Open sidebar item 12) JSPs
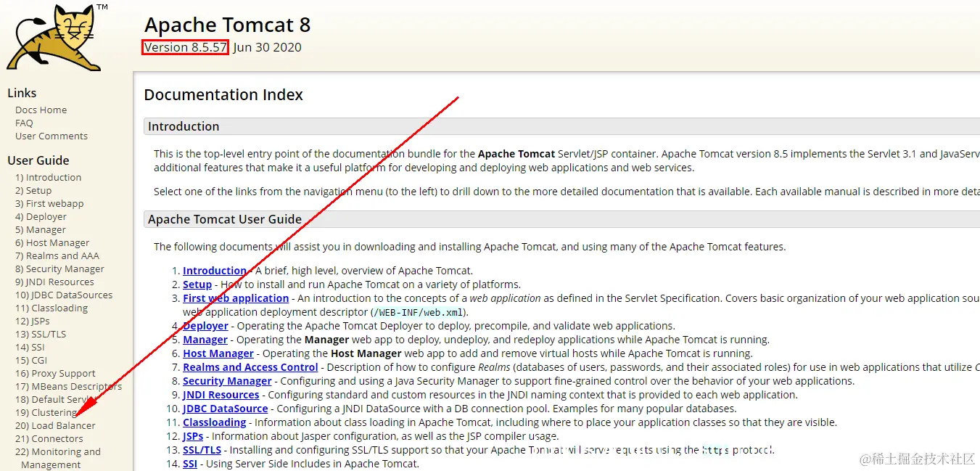Viewport: 980px width, 471px height. 33,321
